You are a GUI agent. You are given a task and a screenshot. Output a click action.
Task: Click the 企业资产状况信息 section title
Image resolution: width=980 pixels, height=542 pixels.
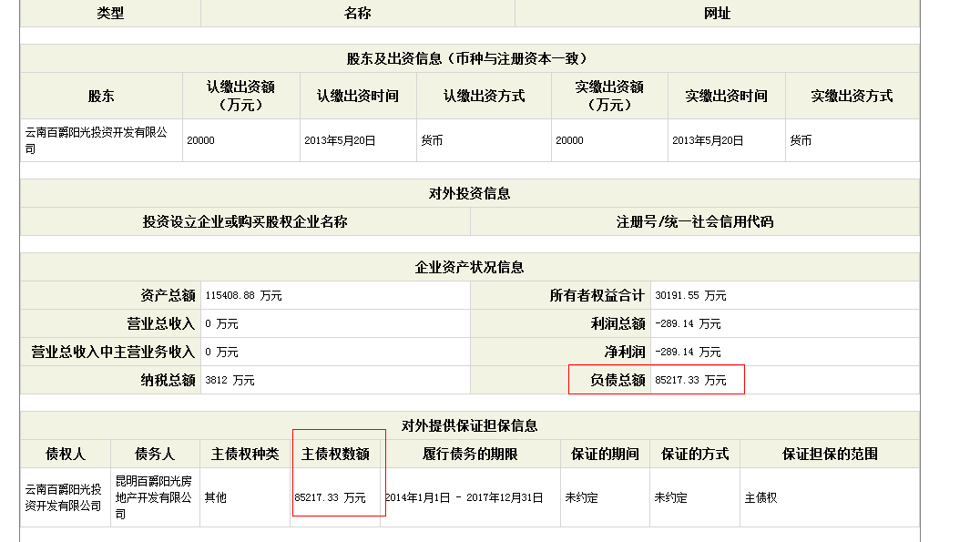pyautogui.click(x=469, y=267)
